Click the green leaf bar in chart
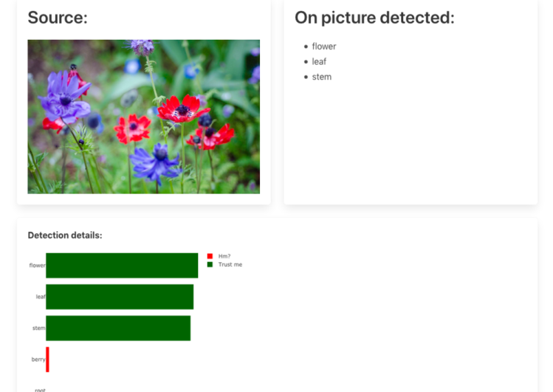The image size is (553, 392). tap(120, 297)
